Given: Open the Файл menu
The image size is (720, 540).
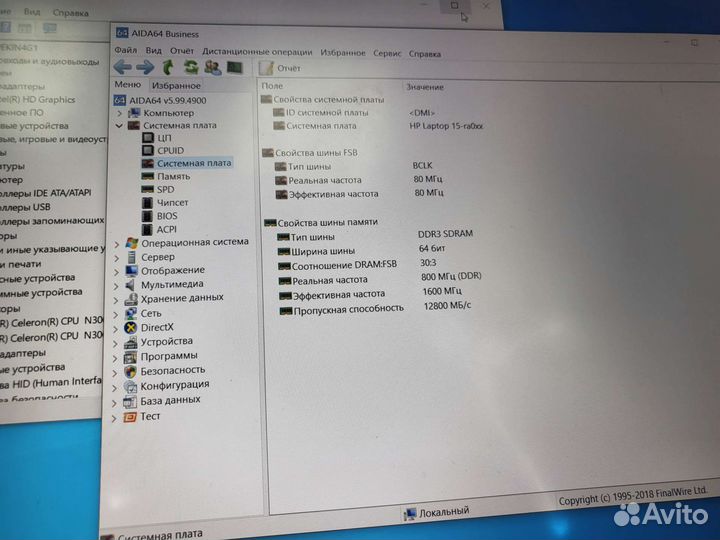Looking at the screenshot, I should (x=125, y=50).
